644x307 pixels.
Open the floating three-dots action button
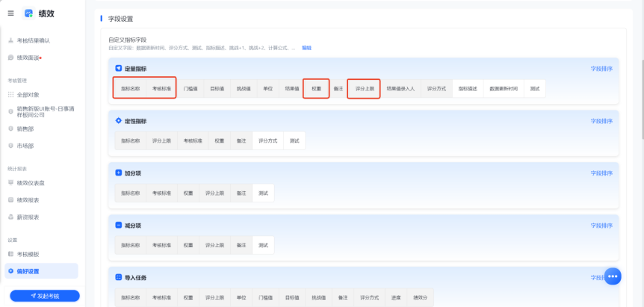(x=613, y=276)
